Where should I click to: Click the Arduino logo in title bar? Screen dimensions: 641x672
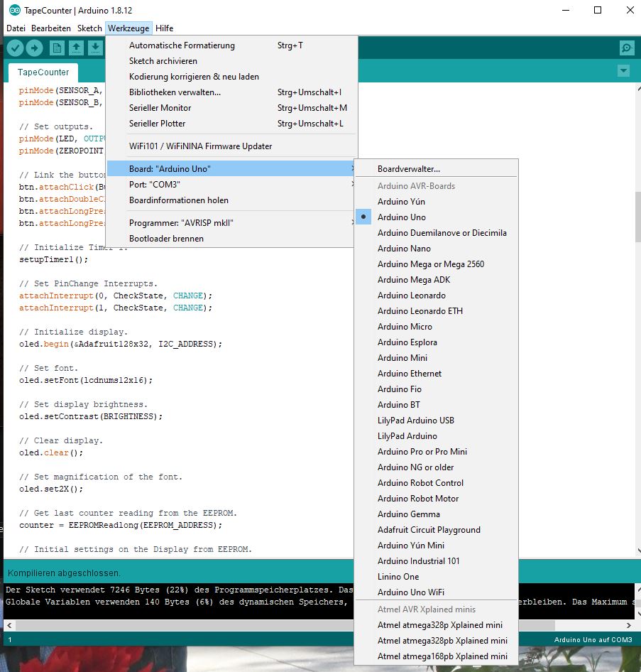tap(15, 10)
